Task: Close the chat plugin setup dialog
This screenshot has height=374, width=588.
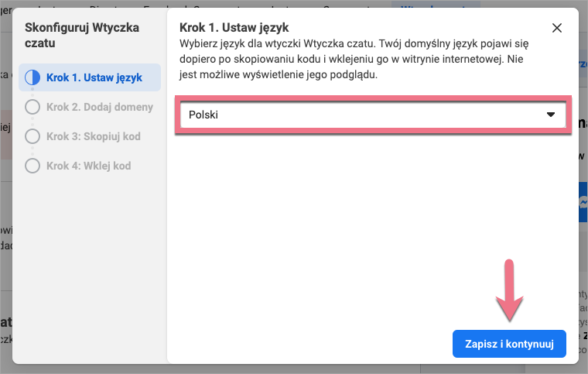Action: [x=557, y=28]
